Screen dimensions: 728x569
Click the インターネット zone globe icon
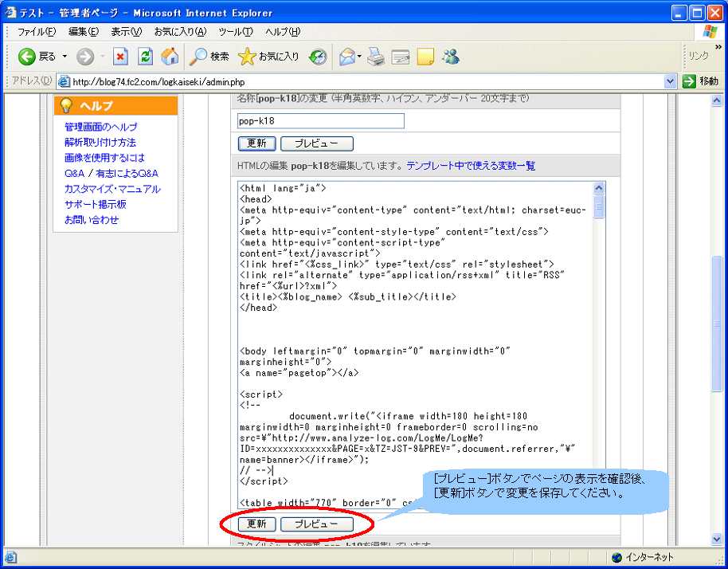(x=616, y=557)
